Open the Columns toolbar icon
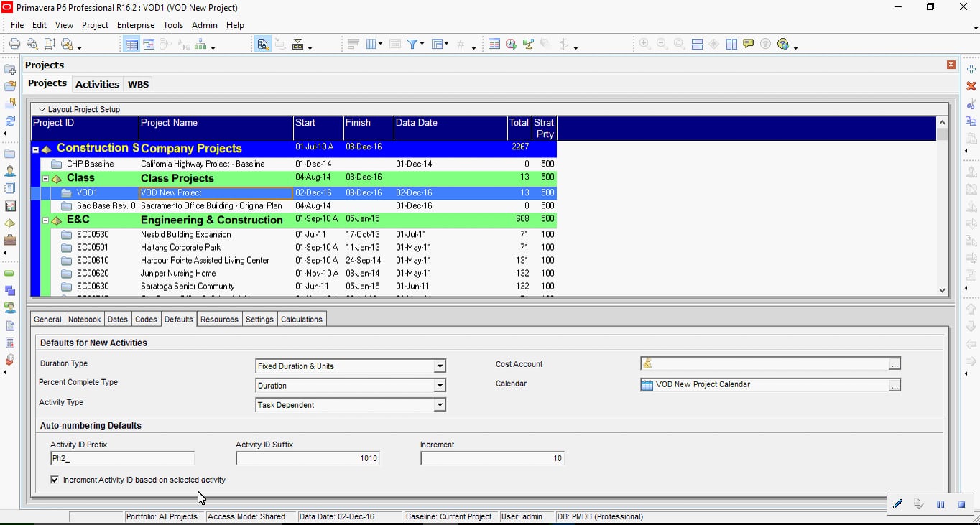Screen dimensions: 980x525 [372, 45]
